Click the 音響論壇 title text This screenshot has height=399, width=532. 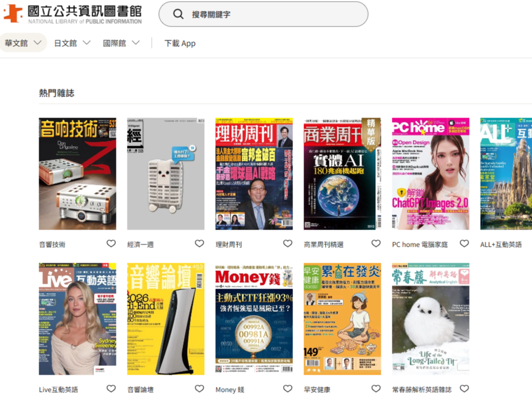(141, 390)
